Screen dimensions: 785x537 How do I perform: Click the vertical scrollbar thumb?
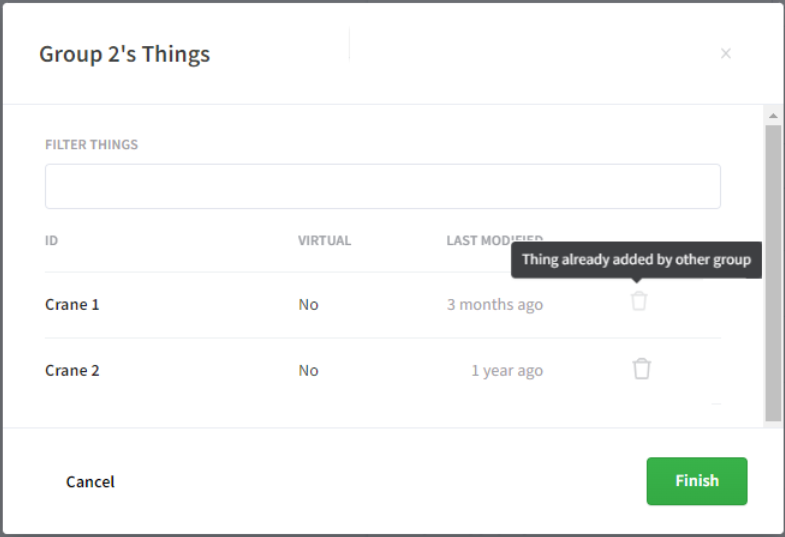pos(773,270)
